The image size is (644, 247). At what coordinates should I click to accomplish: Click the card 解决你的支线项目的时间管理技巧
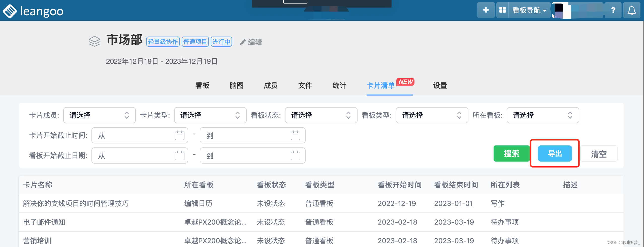coord(75,203)
